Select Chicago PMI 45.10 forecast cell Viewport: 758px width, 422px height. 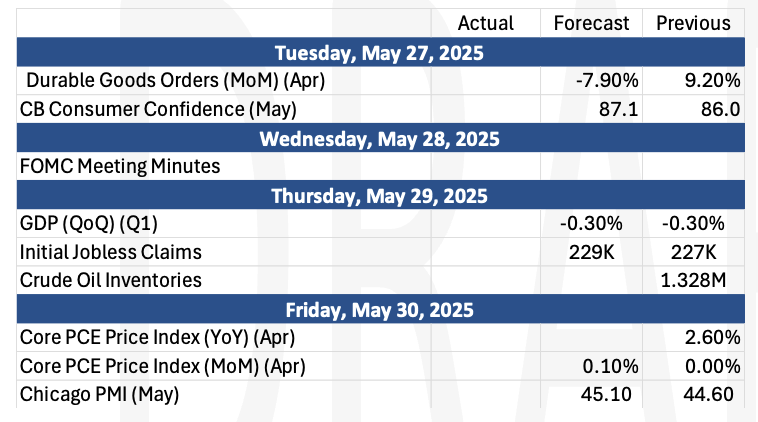click(591, 394)
